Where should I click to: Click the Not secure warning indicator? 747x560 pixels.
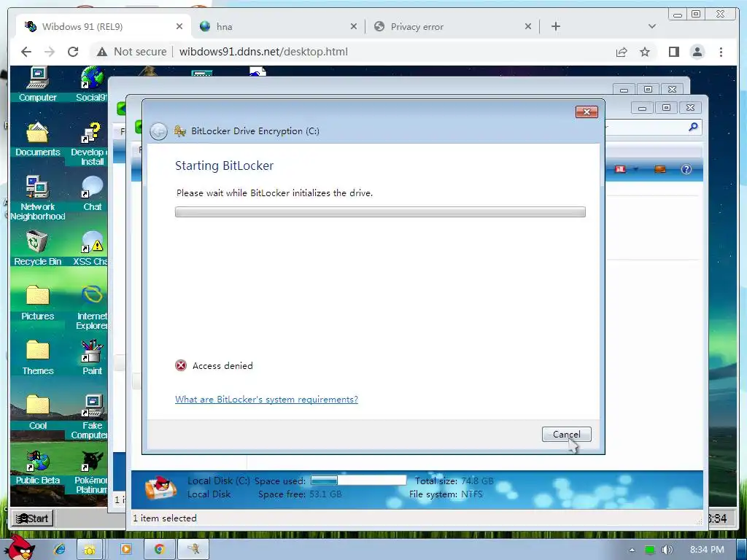[x=131, y=52]
